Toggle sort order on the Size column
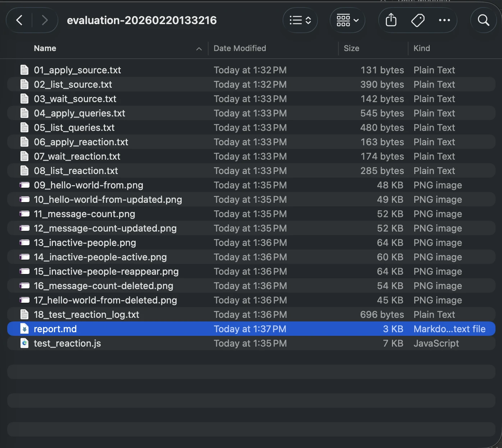The image size is (502, 448). point(351,48)
